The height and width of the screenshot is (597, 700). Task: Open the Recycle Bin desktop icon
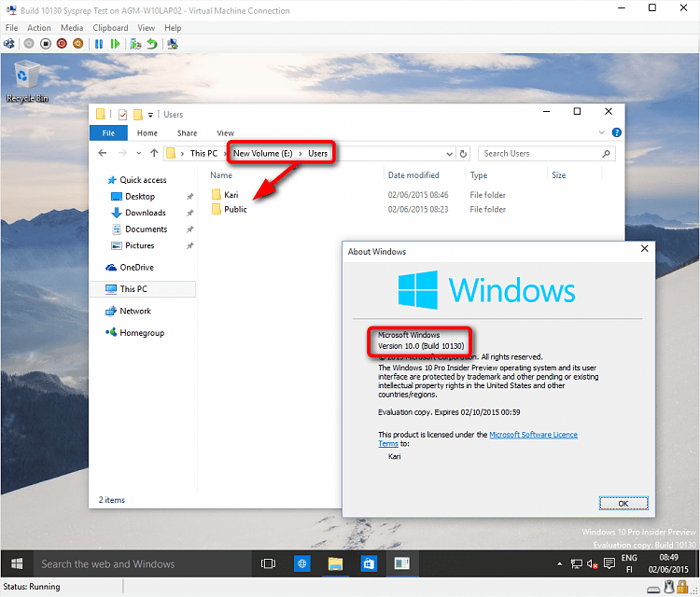(27, 82)
